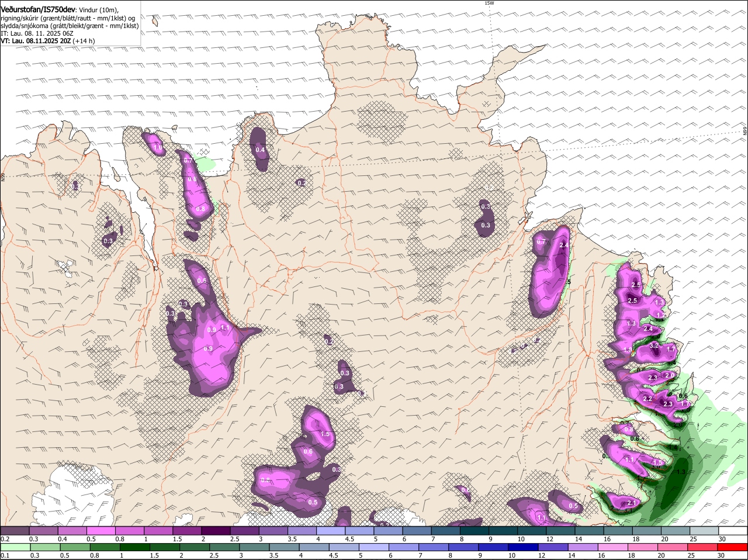Click the '2.2' precipitation value on the map

[x=647, y=399]
